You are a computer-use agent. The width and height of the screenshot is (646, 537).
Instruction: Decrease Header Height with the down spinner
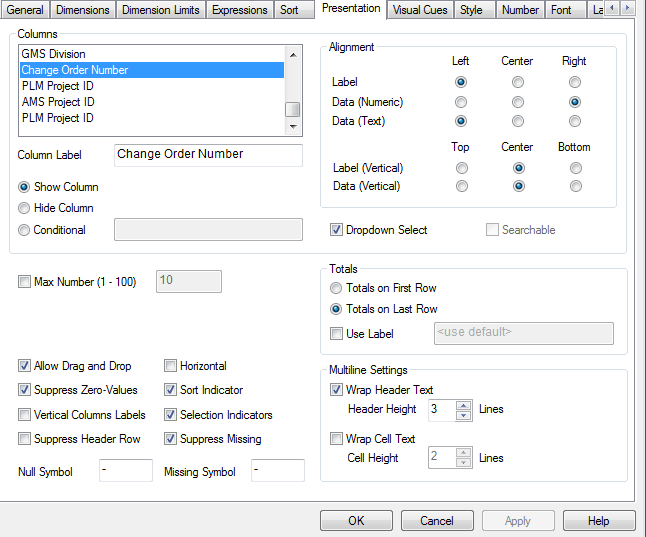coord(463,415)
